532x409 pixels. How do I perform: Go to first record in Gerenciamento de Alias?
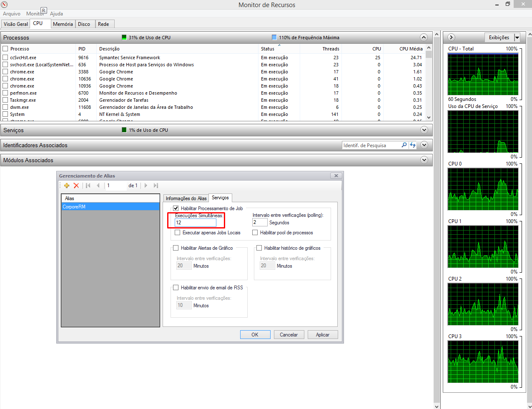click(x=88, y=186)
